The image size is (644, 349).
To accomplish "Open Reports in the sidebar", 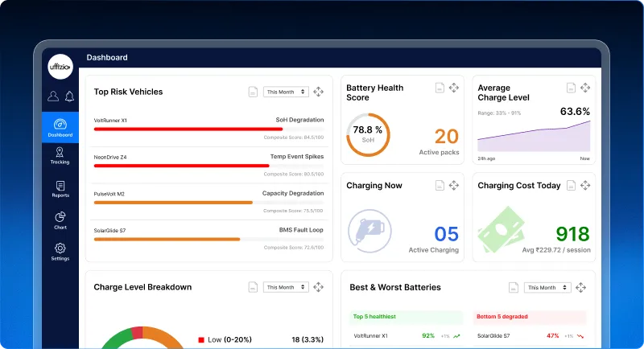I will pos(60,189).
